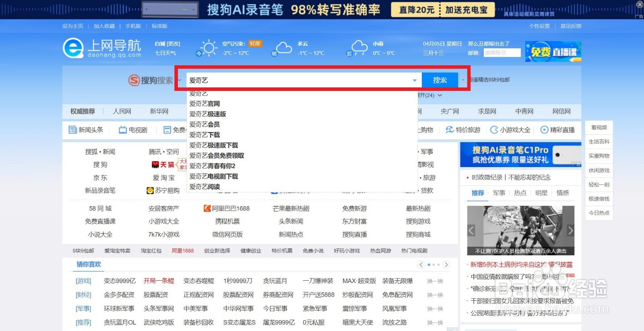
Task: Open the search engine selector arrow
Action: click(x=180, y=80)
